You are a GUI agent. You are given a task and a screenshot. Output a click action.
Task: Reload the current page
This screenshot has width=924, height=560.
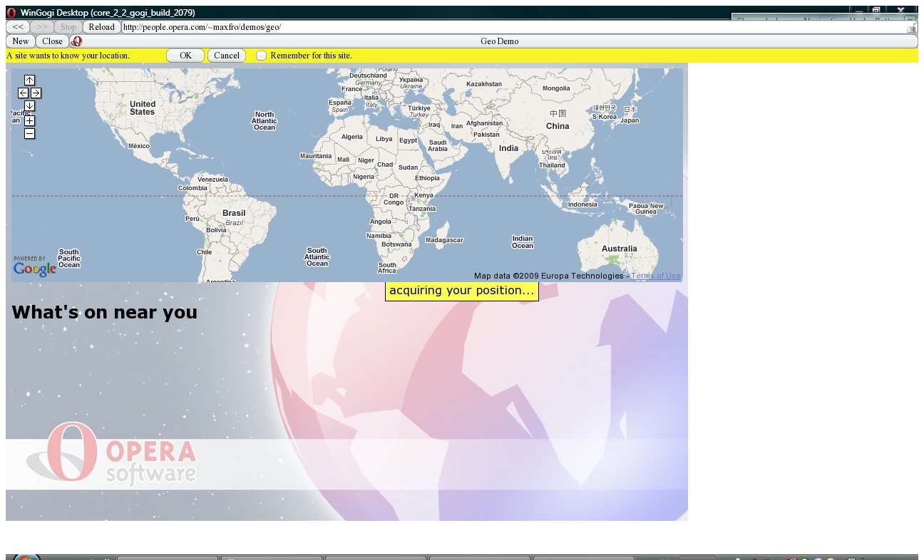pos(101,27)
